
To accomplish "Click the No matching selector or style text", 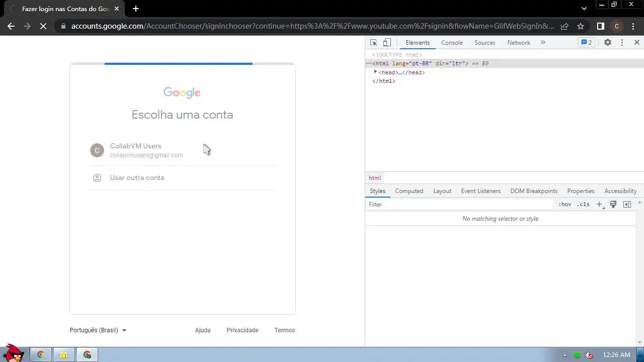I will click(500, 219).
